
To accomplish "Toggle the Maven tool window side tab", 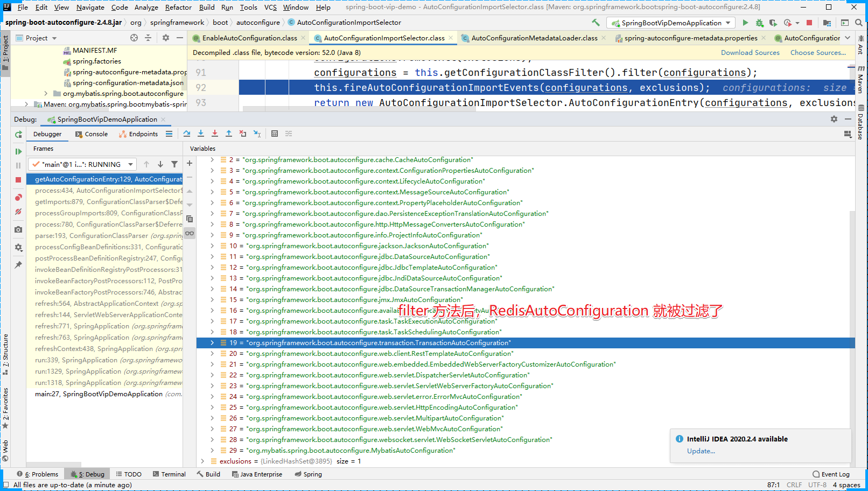I will click(860, 79).
